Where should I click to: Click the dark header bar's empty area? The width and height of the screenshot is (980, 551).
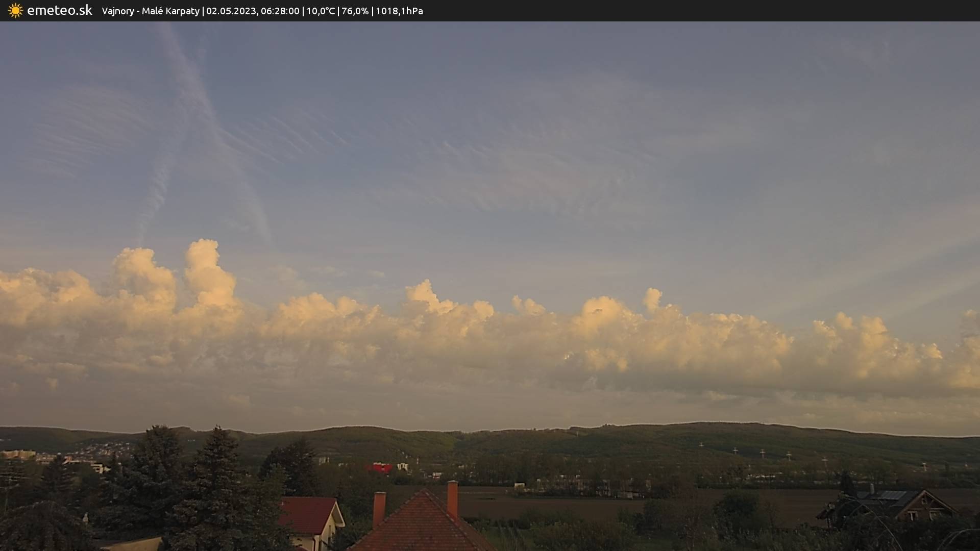[715, 11]
